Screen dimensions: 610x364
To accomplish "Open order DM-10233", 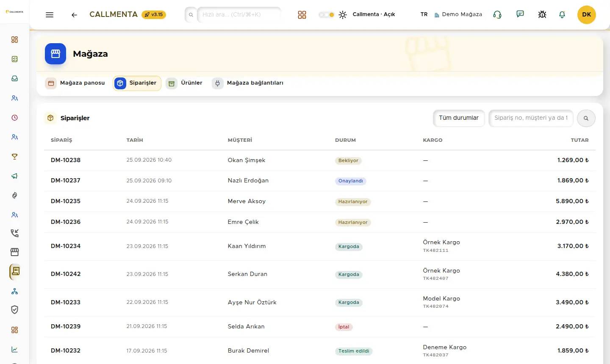I will [x=66, y=303].
